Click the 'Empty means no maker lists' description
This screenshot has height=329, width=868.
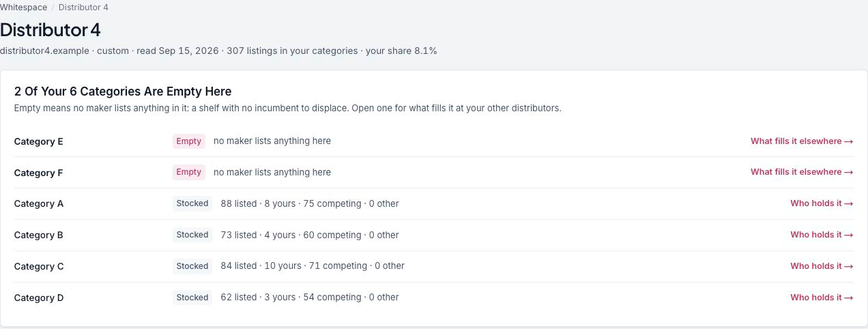(x=287, y=109)
